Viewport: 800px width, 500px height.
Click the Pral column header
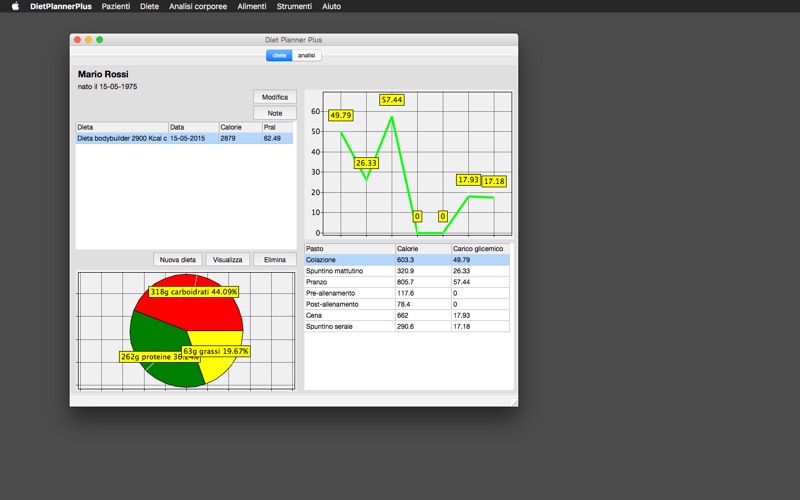pyautogui.click(x=278, y=127)
